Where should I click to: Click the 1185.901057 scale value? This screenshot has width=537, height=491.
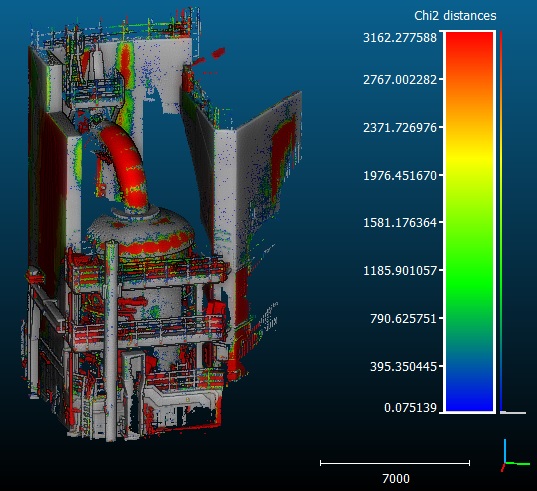400,270
